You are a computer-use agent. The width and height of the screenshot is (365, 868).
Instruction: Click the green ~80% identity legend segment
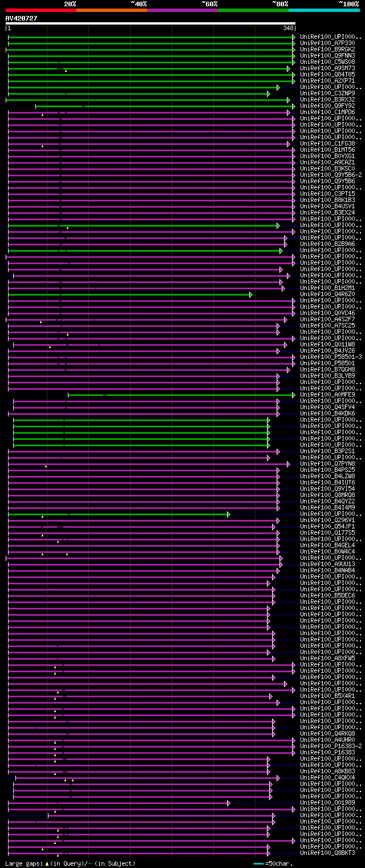pyautogui.click(x=253, y=10)
